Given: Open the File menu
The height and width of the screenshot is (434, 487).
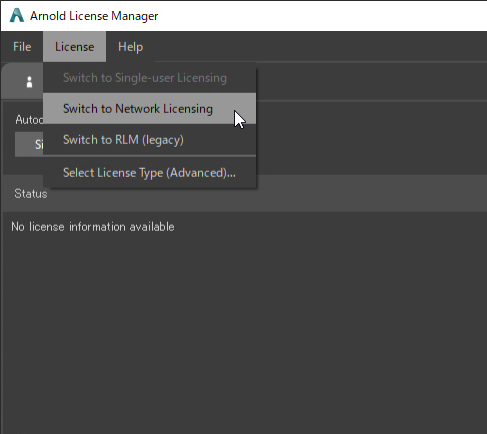Looking at the screenshot, I should [22, 47].
